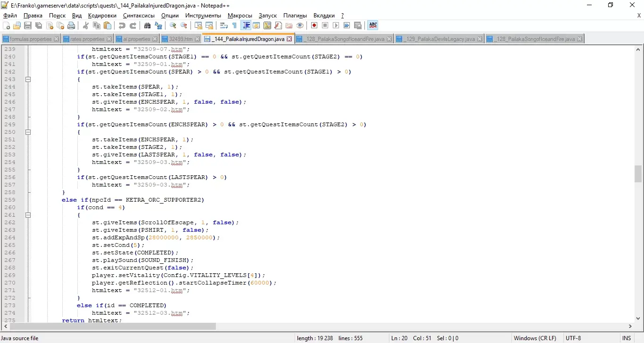This screenshot has height=343, width=644.
Task: Toggle file monitoring eye icon
Action: pyautogui.click(x=300, y=25)
